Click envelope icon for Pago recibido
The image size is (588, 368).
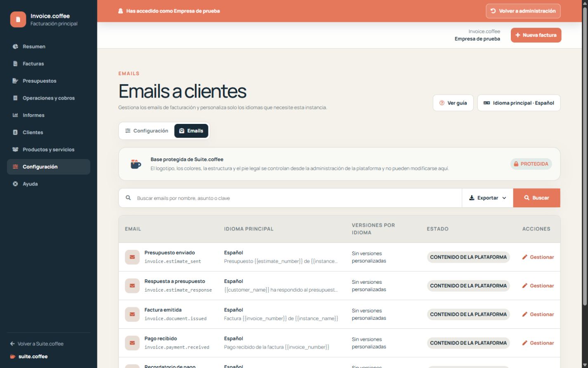pyautogui.click(x=132, y=343)
